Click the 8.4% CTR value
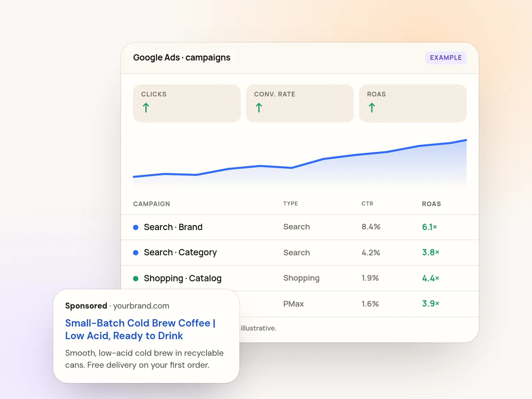Image resolution: width=532 pixels, height=399 pixels. pos(371,227)
